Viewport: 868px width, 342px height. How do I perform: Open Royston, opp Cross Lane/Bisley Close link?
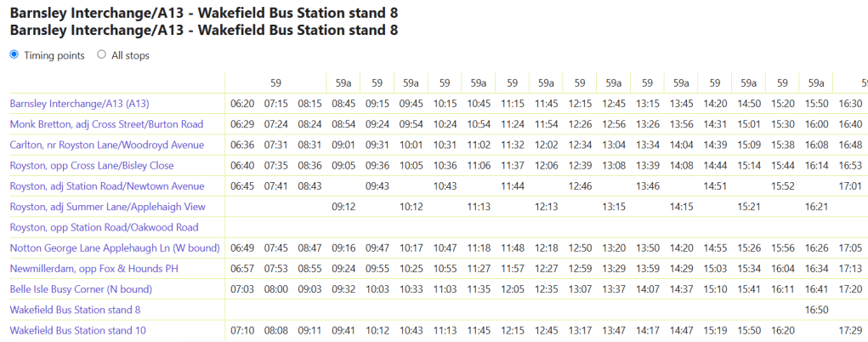[x=92, y=165]
